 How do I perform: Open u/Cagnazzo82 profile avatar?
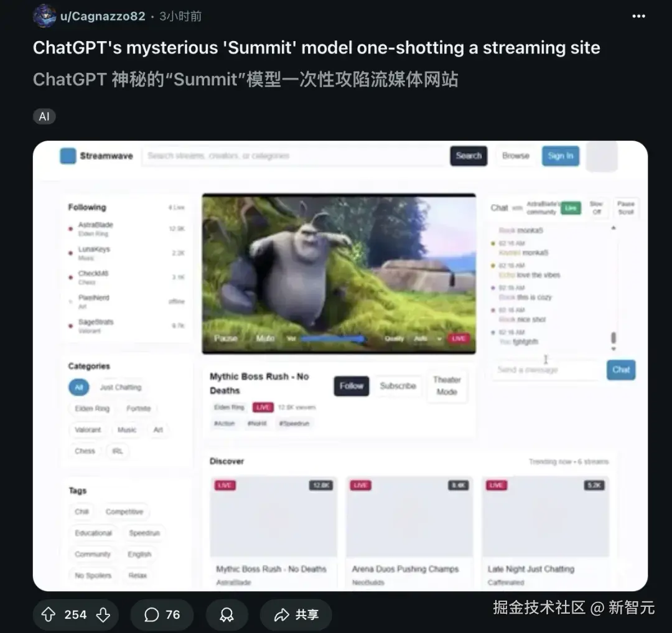pyautogui.click(x=45, y=16)
